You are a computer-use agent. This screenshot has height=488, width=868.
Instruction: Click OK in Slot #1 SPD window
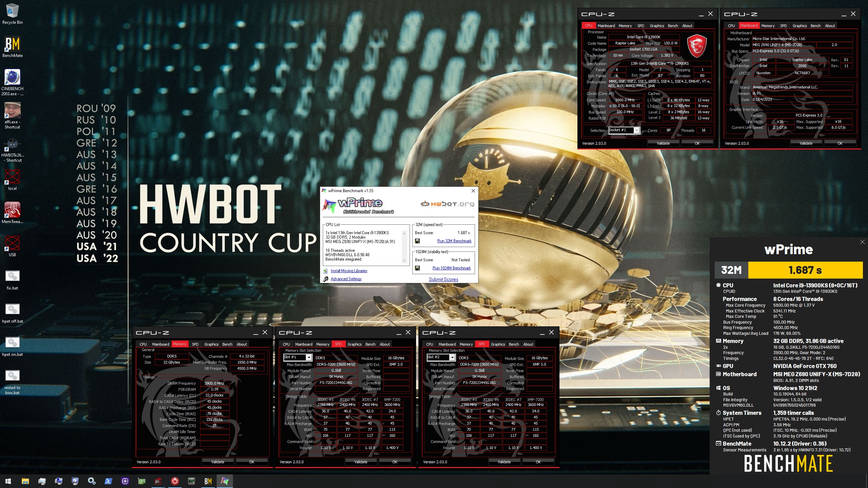click(x=395, y=462)
